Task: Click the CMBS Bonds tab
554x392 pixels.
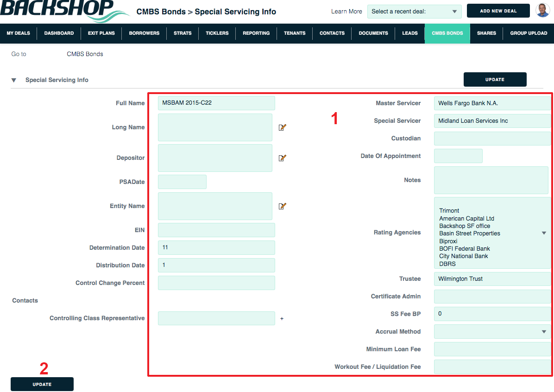Action: (x=447, y=33)
